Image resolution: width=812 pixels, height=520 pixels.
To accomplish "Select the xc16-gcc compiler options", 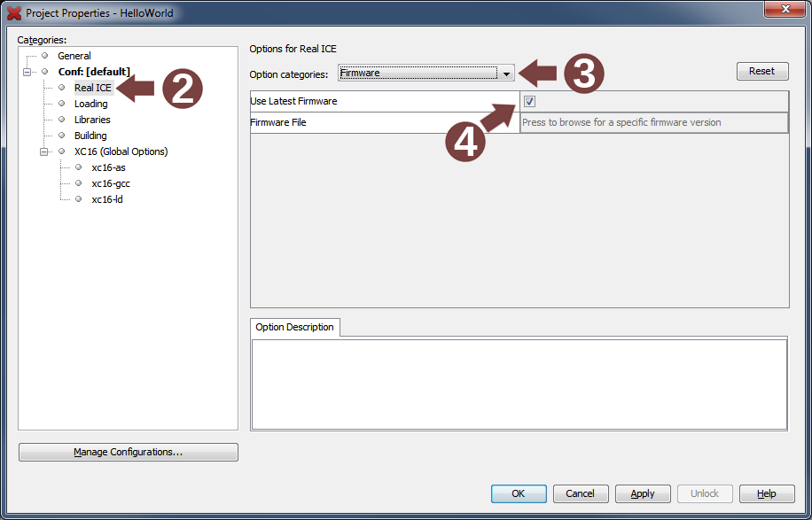I will 111,183.
